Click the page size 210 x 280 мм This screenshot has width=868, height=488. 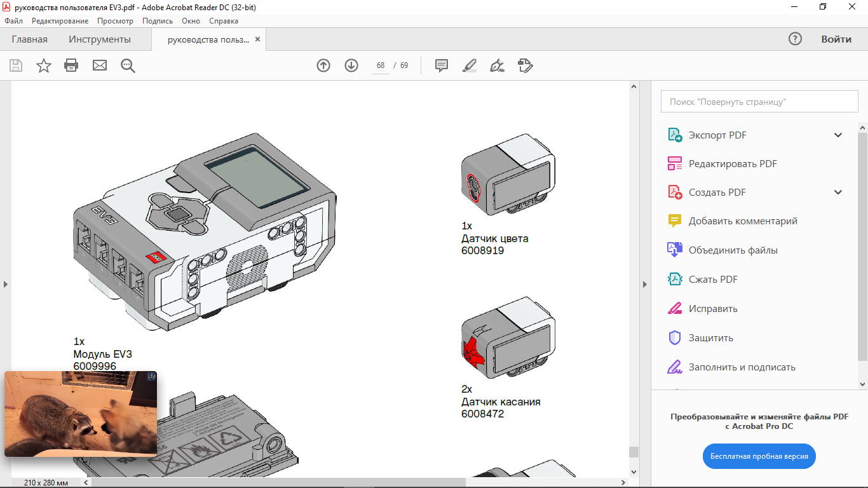click(46, 483)
